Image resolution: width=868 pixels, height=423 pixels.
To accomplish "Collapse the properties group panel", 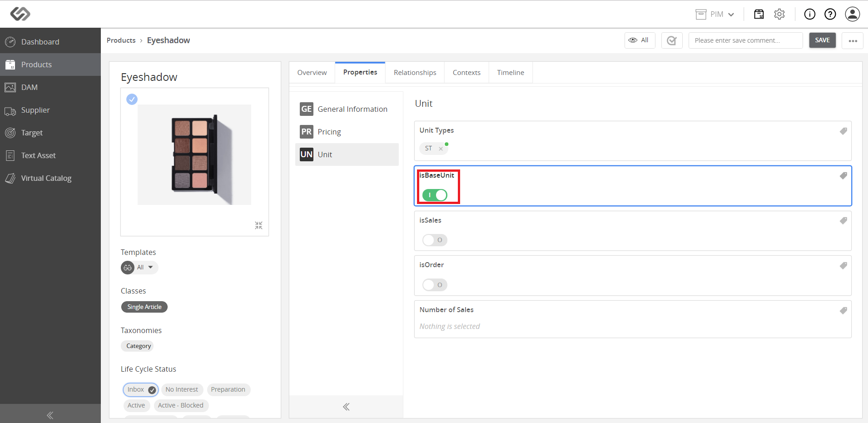I will tap(346, 407).
